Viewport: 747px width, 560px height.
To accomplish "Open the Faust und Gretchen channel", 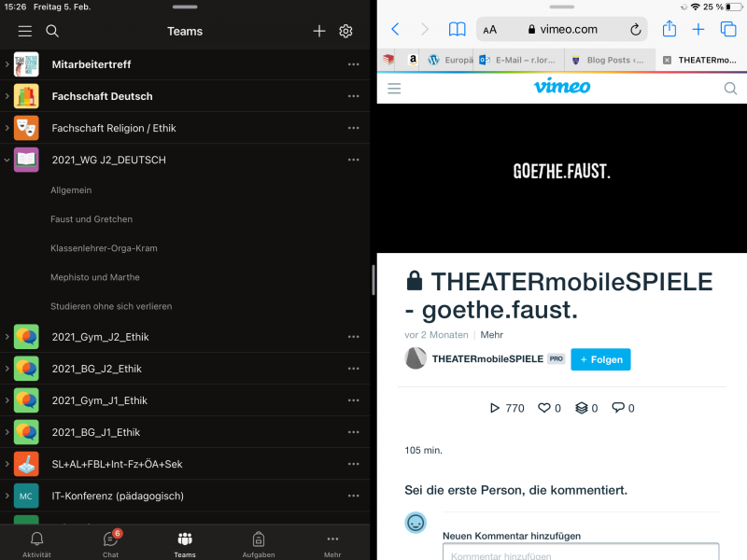I will tap(92, 219).
